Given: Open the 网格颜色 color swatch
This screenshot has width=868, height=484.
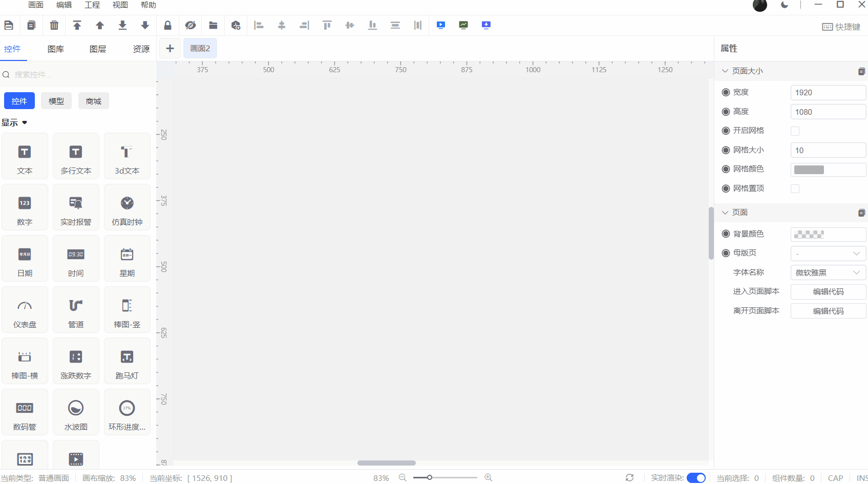Looking at the screenshot, I should [x=809, y=170].
